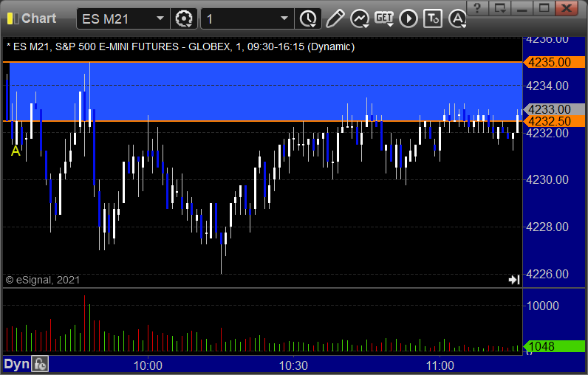Click the 10:00 time axis label
The image size is (588, 375).
(148, 365)
